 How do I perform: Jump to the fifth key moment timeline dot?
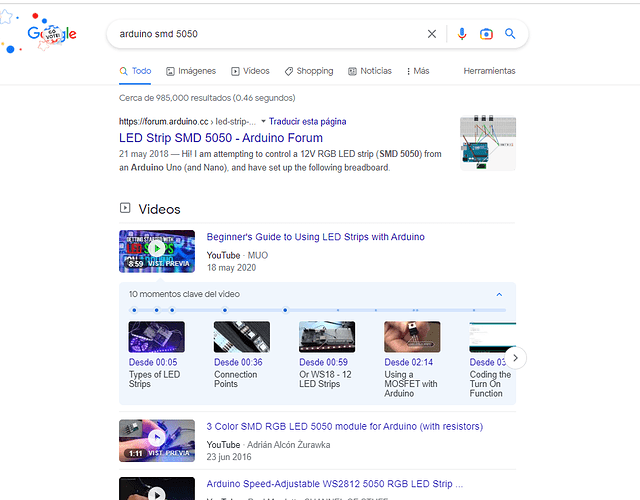point(285,310)
